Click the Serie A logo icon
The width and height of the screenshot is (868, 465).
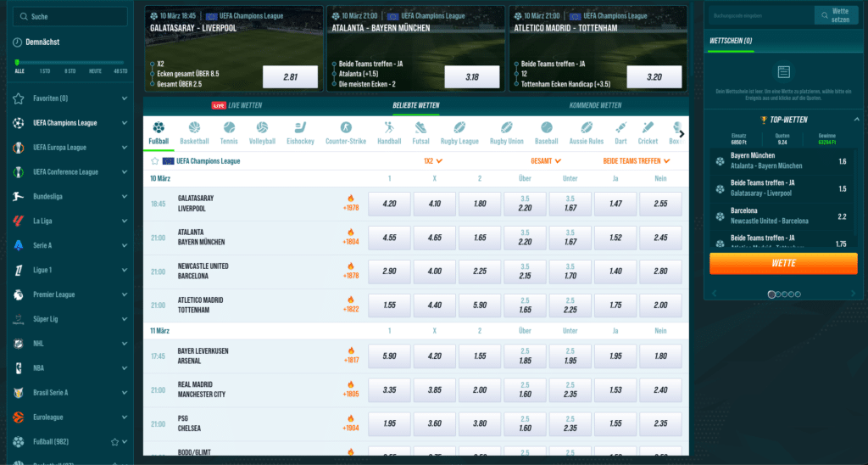pyautogui.click(x=19, y=245)
